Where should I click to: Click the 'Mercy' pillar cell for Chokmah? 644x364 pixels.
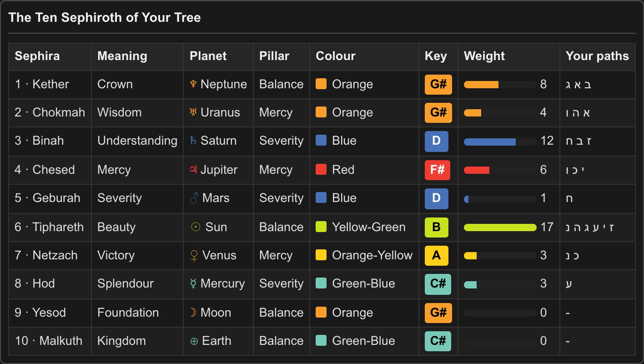[282, 113]
